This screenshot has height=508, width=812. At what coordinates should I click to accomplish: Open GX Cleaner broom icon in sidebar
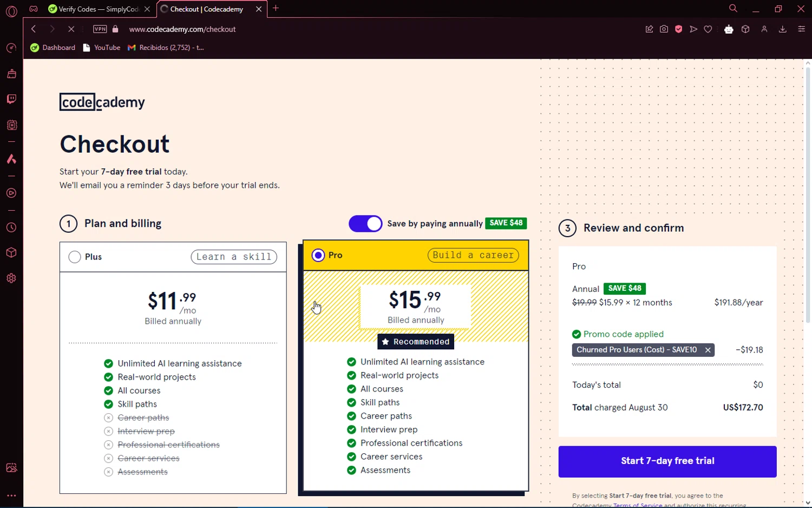[11, 74]
